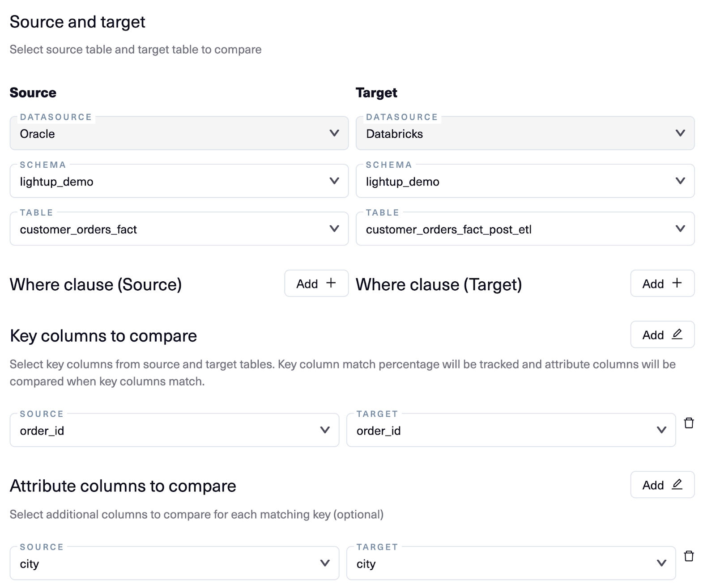Expand the Source SCHEMA lightup_demo dropdown

[x=179, y=181]
